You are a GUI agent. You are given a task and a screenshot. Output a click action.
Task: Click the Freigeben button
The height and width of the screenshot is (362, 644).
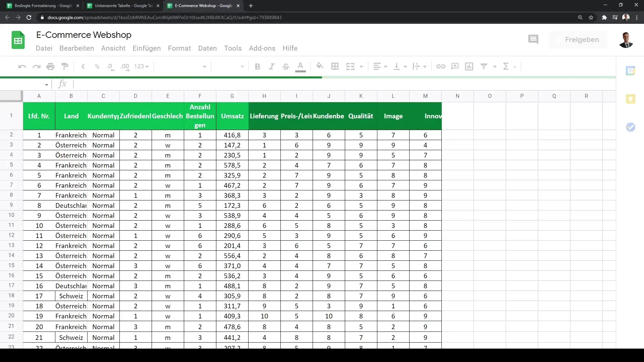click(x=582, y=39)
